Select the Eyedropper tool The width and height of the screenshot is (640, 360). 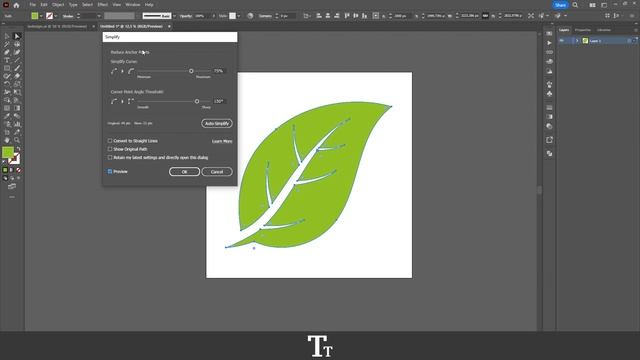point(7,116)
